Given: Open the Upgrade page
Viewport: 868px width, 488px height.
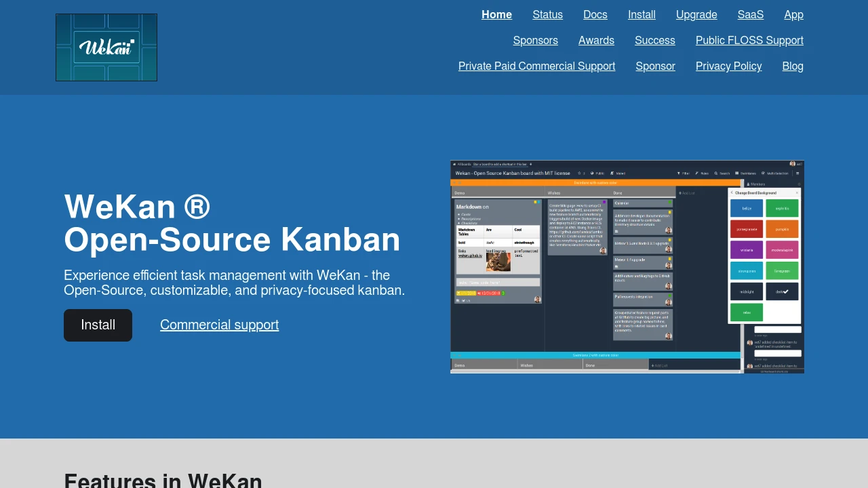Looking at the screenshot, I should (x=696, y=15).
